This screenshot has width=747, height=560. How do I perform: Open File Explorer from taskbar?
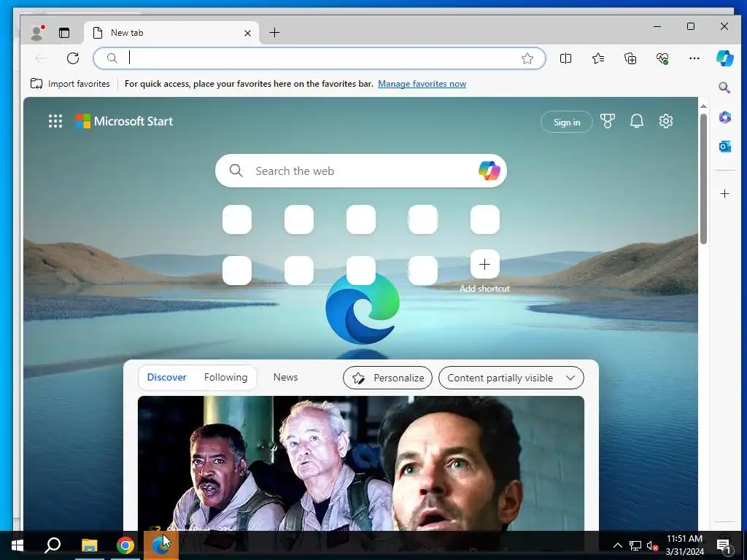[x=89, y=545]
